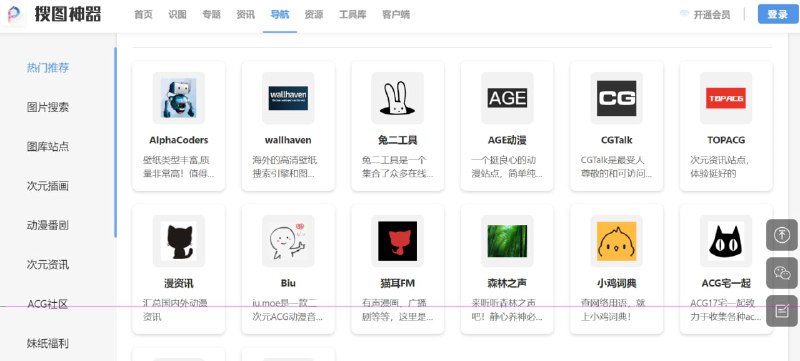The image size is (800, 361).
Task: Open the AlphaCoders robot icon
Action: [179, 98]
